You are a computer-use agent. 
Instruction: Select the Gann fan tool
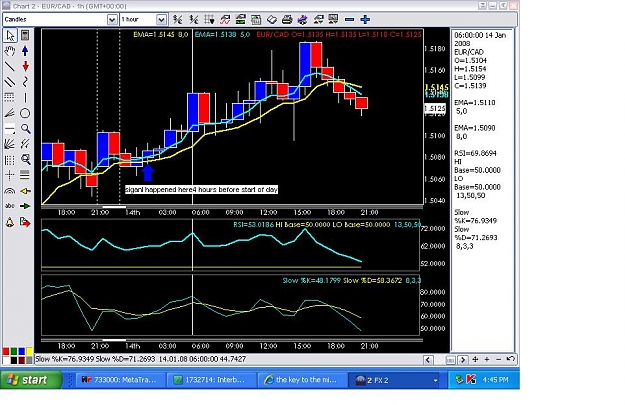pyautogui.click(x=10, y=144)
